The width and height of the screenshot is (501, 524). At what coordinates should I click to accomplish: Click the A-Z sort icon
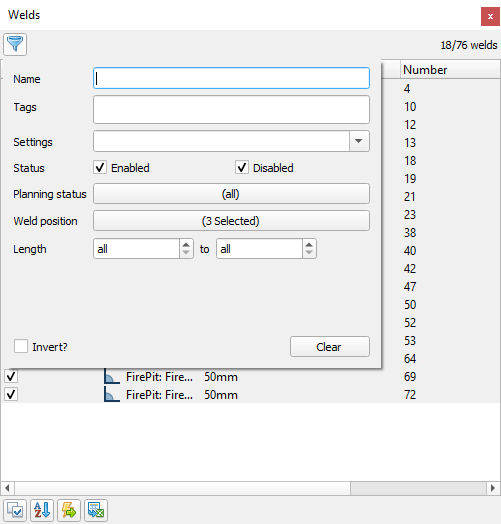[42, 510]
